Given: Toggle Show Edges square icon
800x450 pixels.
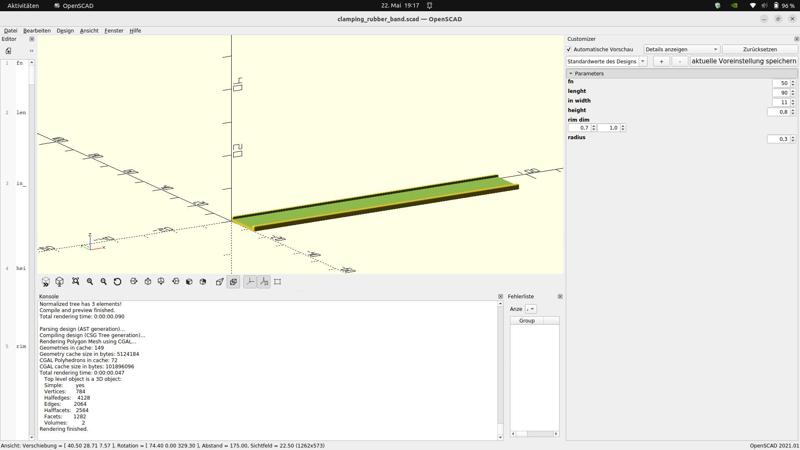Looking at the screenshot, I should tap(278, 282).
